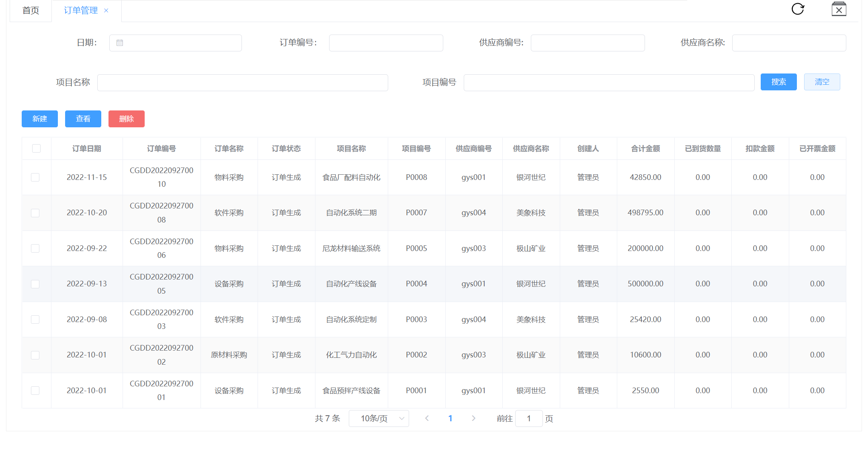The height and width of the screenshot is (449, 868).
Task: Click the red 删除 button
Action: click(126, 119)
